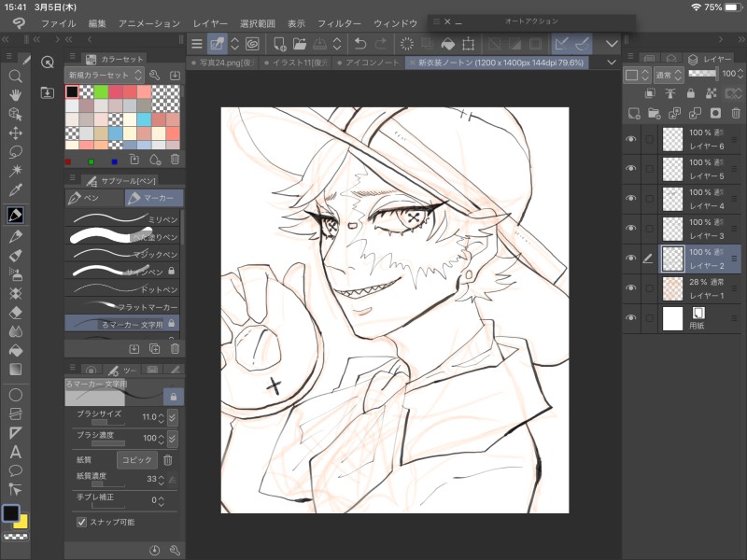Select the Lasso selection tool
The image size is (747, 560).
(15, 152)
